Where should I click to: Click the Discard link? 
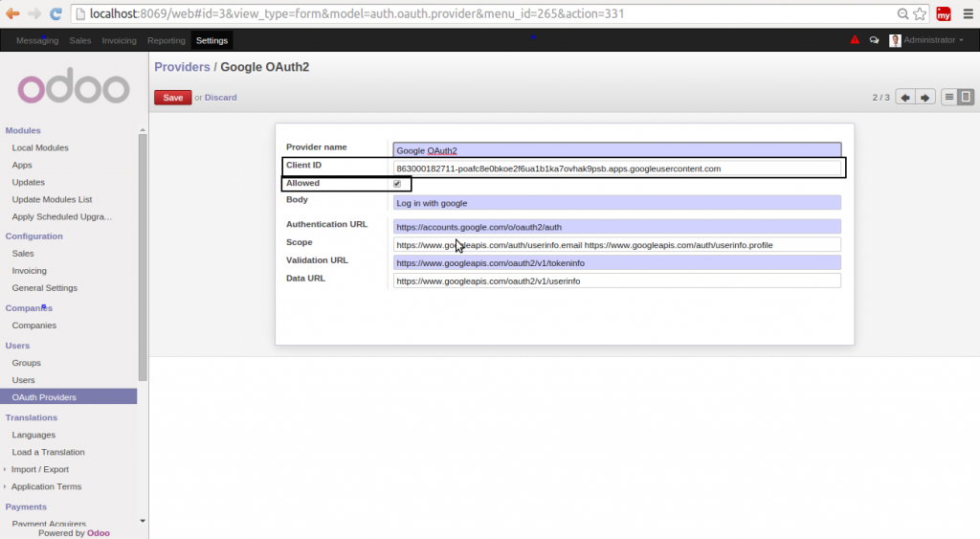[x=221, y=98]
